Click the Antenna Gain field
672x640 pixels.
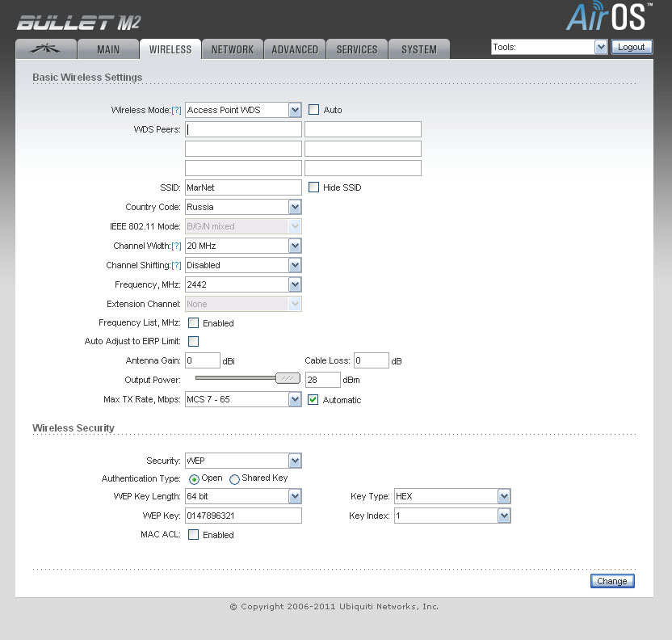coord(203,360)
